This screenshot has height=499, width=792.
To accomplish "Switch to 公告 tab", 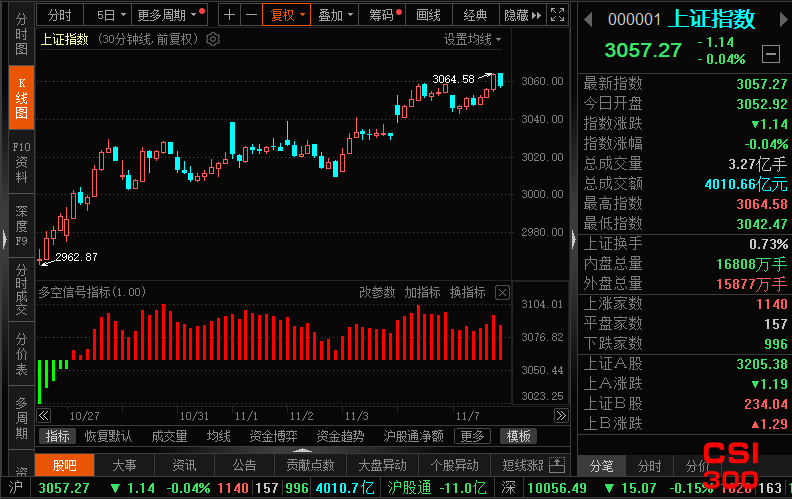I will 244,465.
